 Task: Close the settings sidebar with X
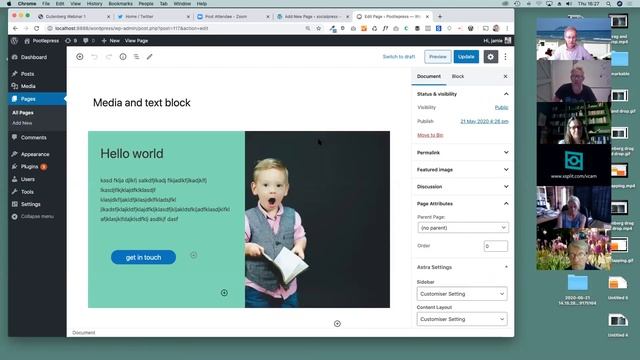click(x=505, y=76)
